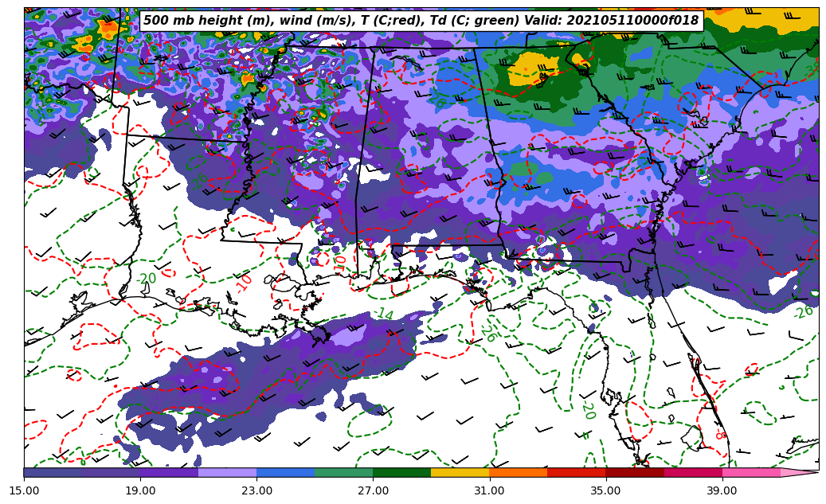Click the light lavender colorbar segment

pyautogui.click(x=227, y=472)
